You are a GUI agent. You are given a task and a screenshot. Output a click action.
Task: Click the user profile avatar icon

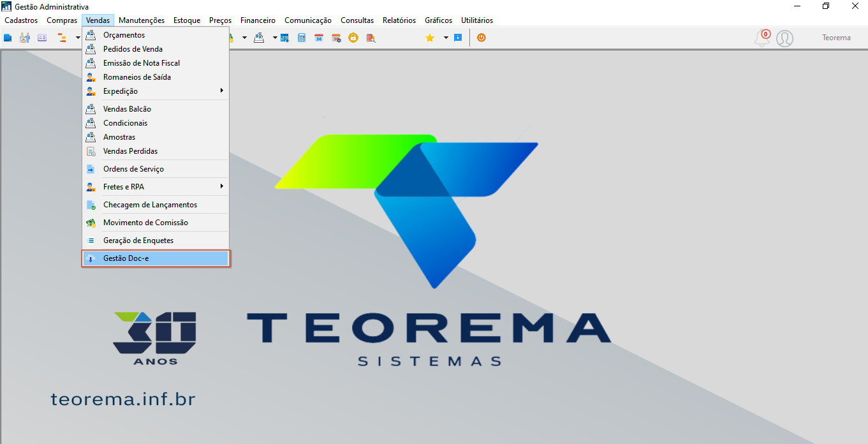[x=785, y=38]
